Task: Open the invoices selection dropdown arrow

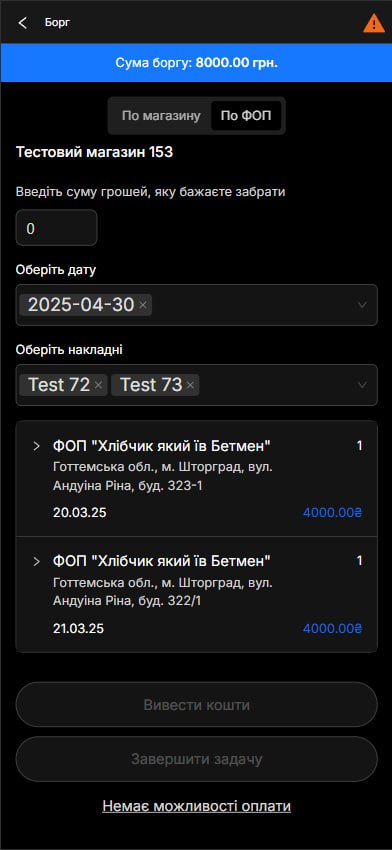Action: click(362, 385)
